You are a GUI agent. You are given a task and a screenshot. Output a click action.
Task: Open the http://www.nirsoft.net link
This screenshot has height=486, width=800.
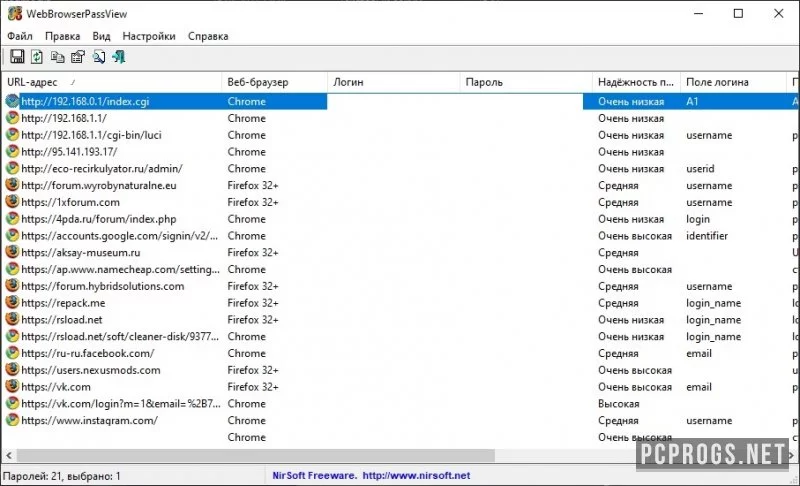pyautogui.click(x=416, y=476)
